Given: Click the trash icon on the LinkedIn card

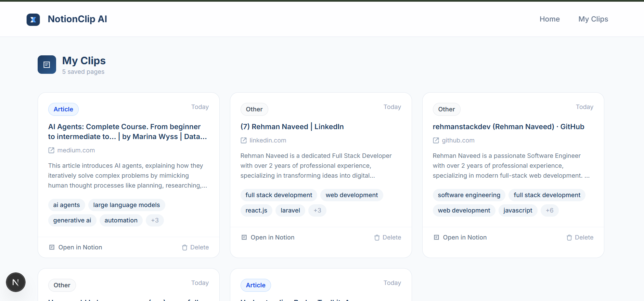Looking at the screenshot, I should point(377,237).
